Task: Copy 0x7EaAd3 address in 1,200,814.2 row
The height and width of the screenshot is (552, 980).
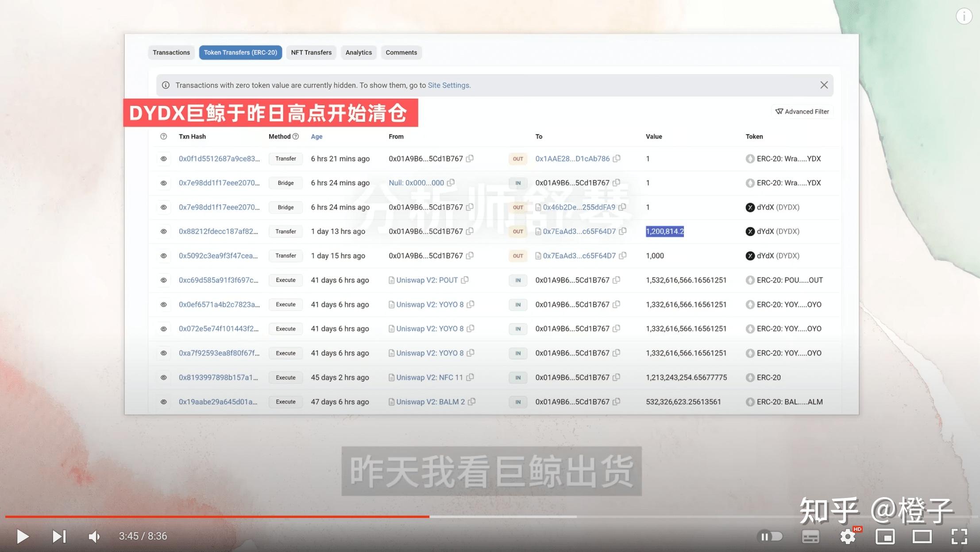Action: pyautogui.click(x=622, y=232)
